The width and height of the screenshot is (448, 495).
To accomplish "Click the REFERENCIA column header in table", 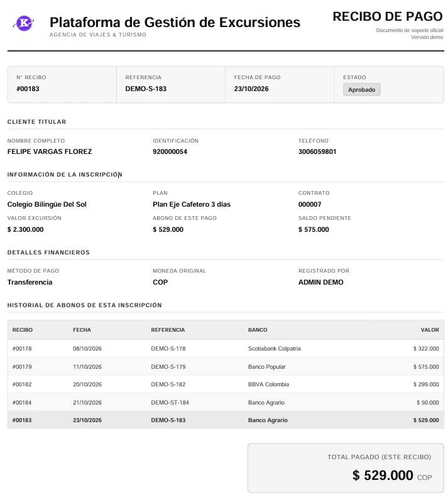I will click(x=168, y=330).
